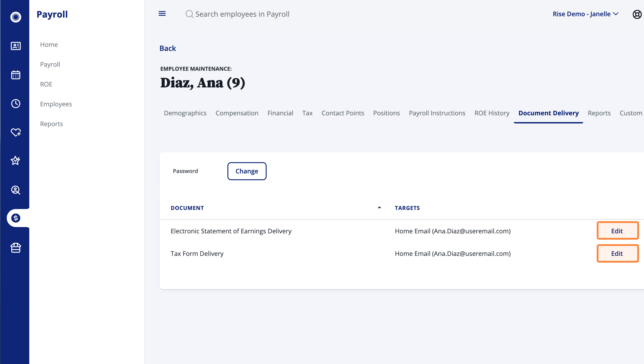Expand the Rise Demo - Janelle account dropdown

click(585, 14)
